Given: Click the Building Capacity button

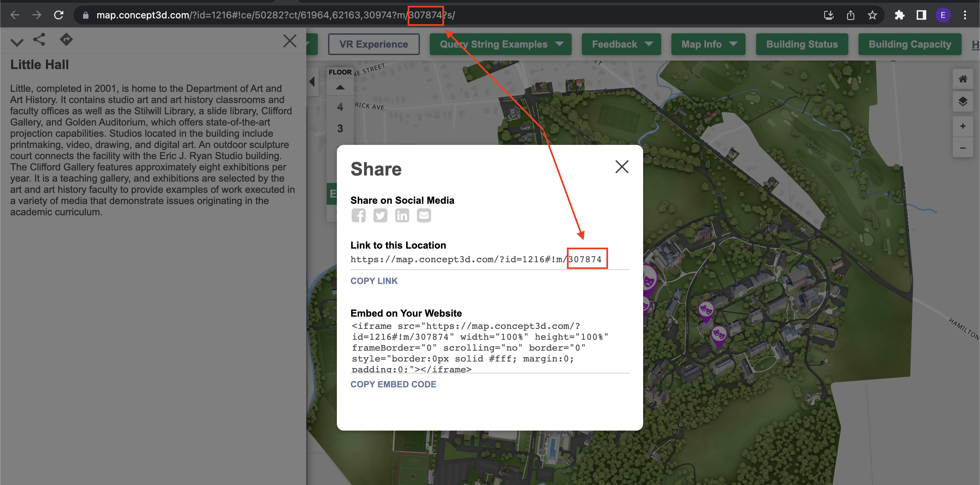Looking at the screenshot, I should coord(910,44).
